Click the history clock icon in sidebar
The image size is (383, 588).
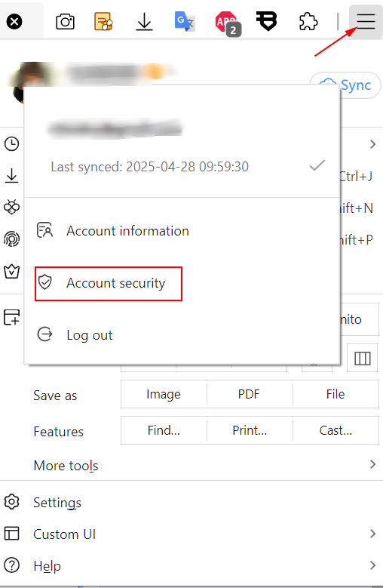[x=11, y=144]
